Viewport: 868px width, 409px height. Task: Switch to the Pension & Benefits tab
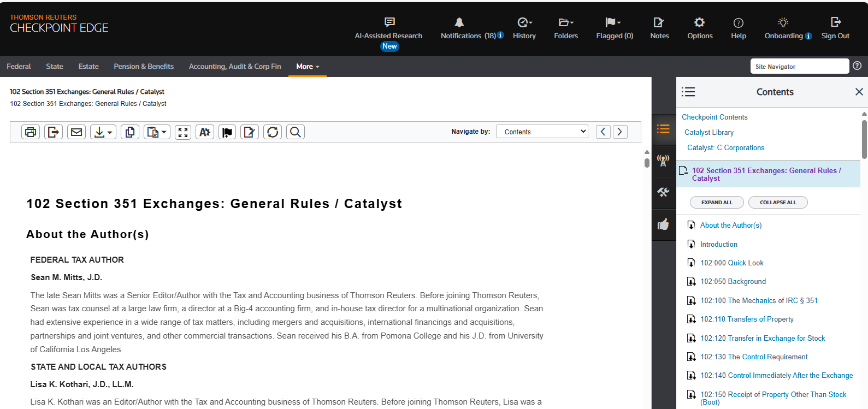[x=144, y=67]
